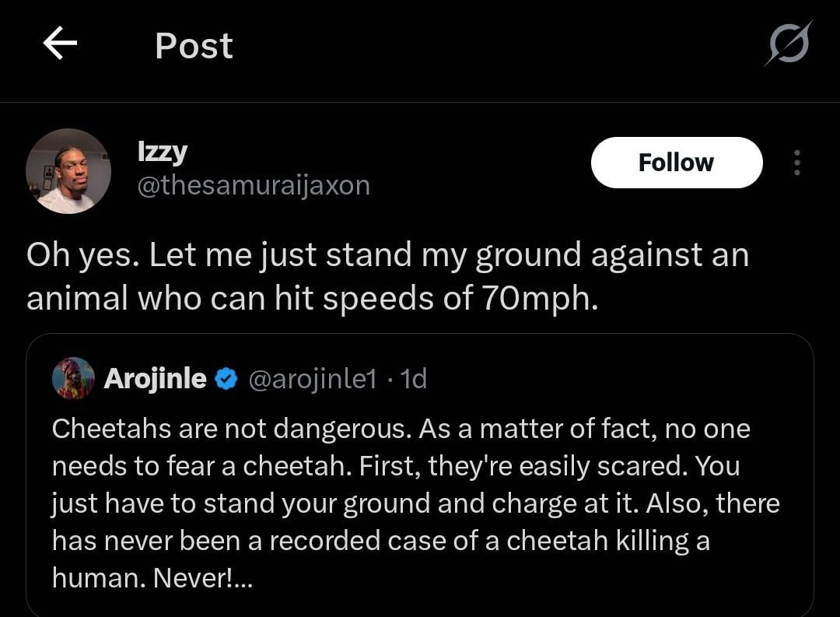
Task: Click the @thesamuraijaxon handle
Action: (254, 186)
